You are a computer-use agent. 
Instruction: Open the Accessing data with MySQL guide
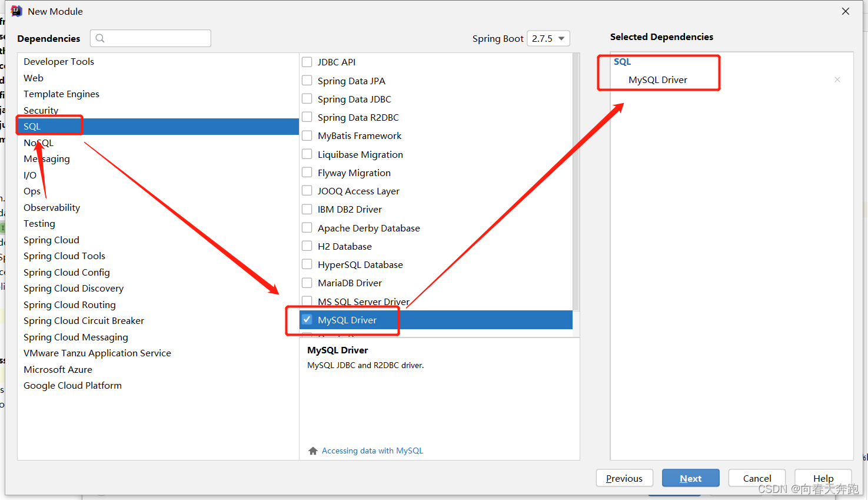coord(373,451)
